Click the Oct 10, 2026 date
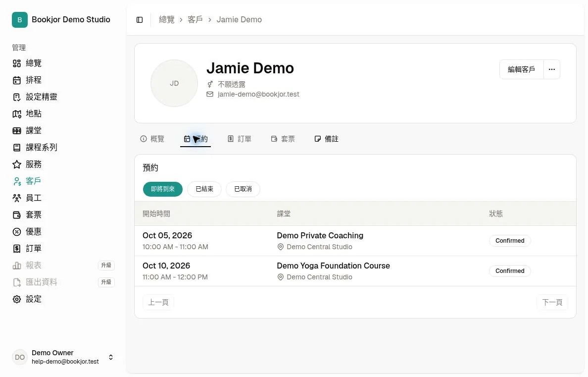Viewport: 588px width, 377px height. (166, 266)
